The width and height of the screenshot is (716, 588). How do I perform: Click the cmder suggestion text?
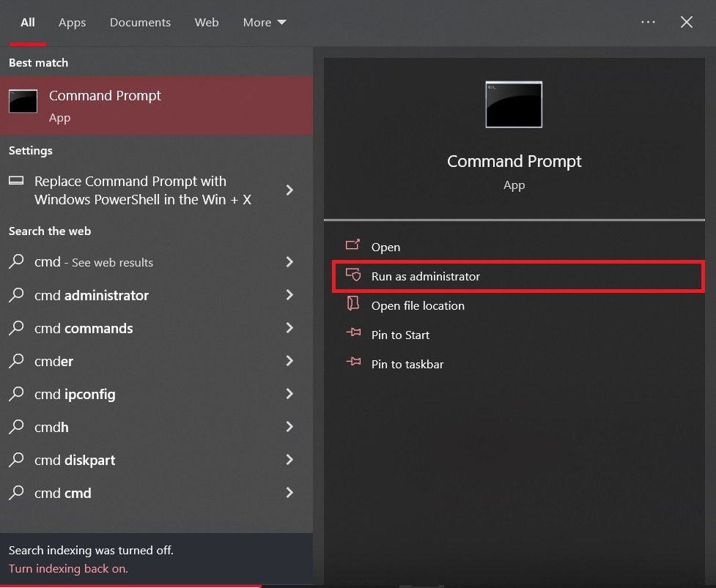coord(54,361)
